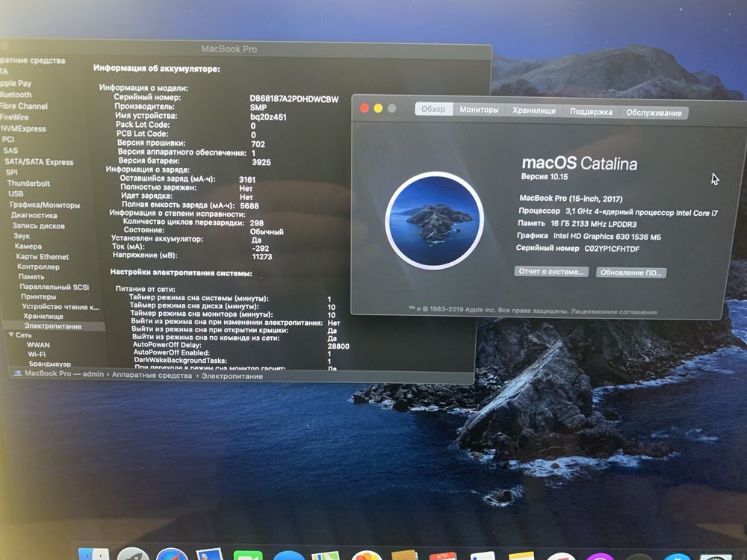Open the Обслуживание tab
747x560 pixels.
(654, 113)
